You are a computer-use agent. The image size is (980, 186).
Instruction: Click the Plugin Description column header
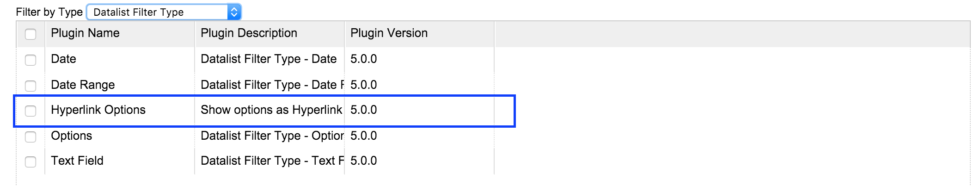[x=249, y=33]
